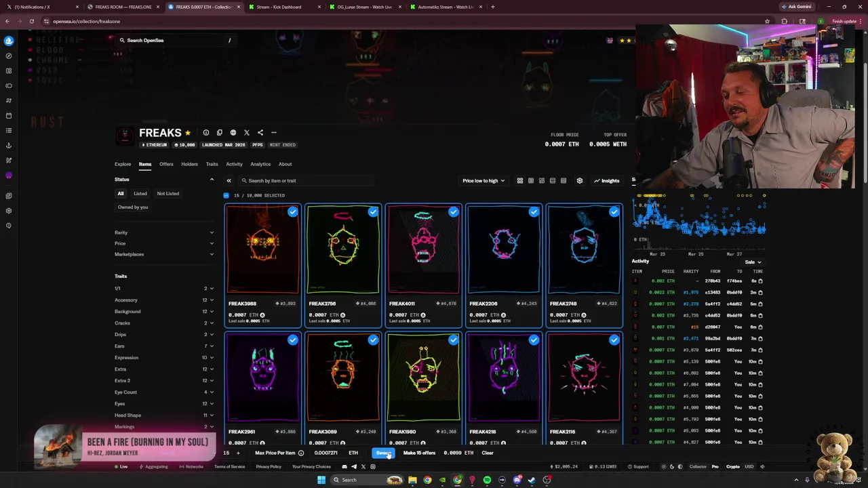This screenshot has width=868, height=488.
Task: Switch to mosaic grid view
Action: tap(542, 181)
